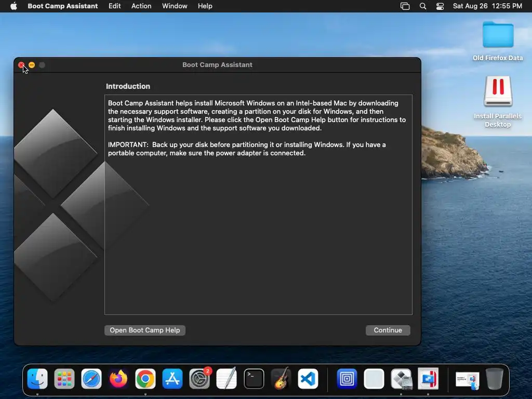Click the Introduction heading

click(x=128, y=86)
